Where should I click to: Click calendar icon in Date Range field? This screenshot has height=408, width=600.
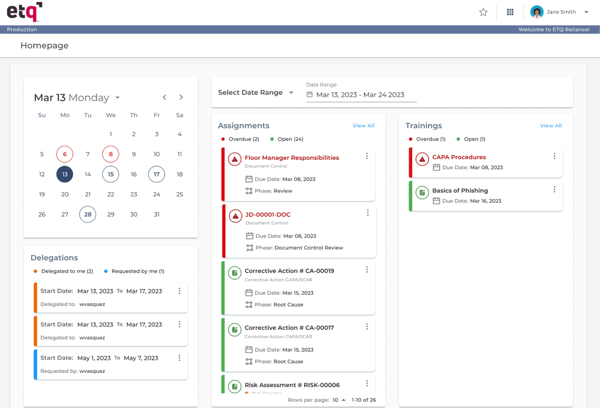tap(310, 95)
